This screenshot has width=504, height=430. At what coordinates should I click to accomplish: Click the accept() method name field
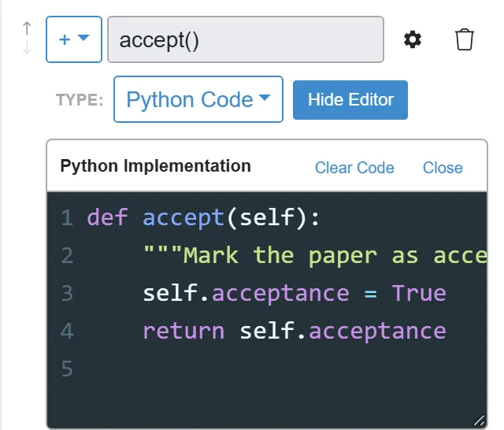pos(246,39)
